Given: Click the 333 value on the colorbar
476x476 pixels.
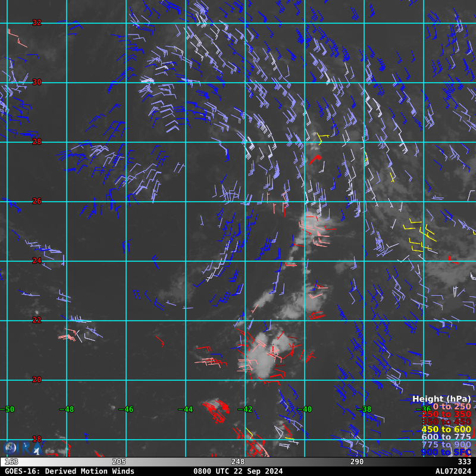Looking at the screenshot, I should 465,462.
